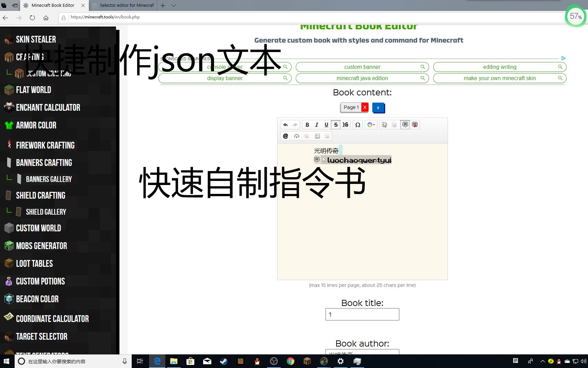The height and width of the screenshot is (368, 588).
Task: Insert special character with Omega button
Action: [358, 125]
